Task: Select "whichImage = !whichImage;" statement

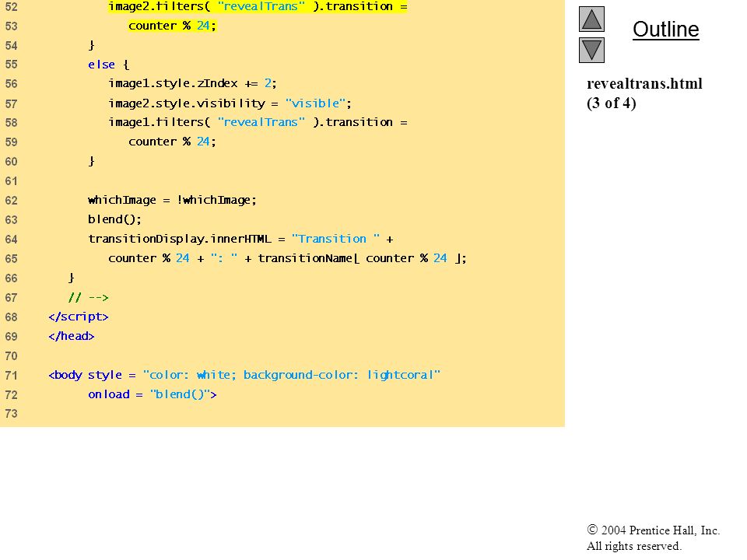Action: pos(172,200)
